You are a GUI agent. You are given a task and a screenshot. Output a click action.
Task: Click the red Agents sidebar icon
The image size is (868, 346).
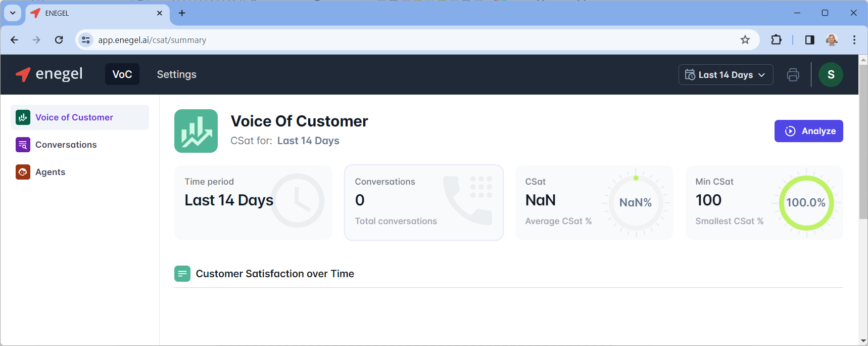tap(23, 172)
